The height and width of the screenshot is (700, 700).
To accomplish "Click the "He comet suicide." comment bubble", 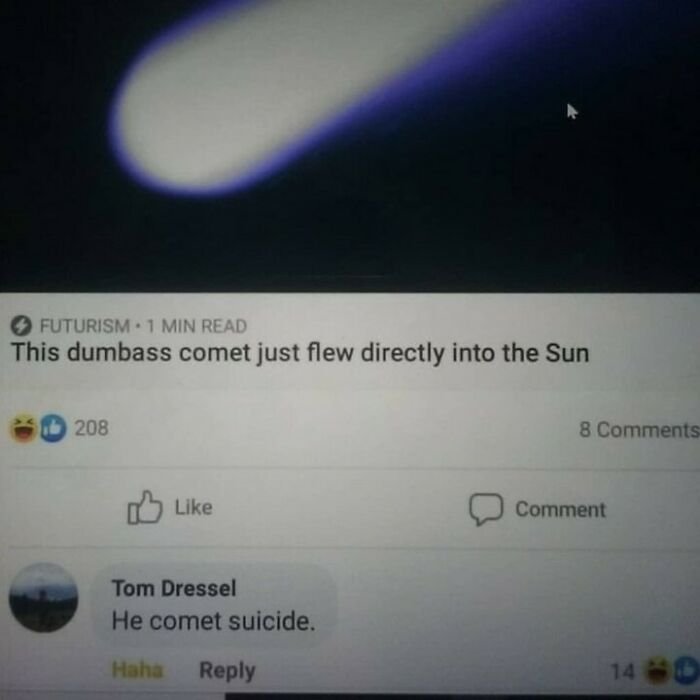I will point(214,605).
